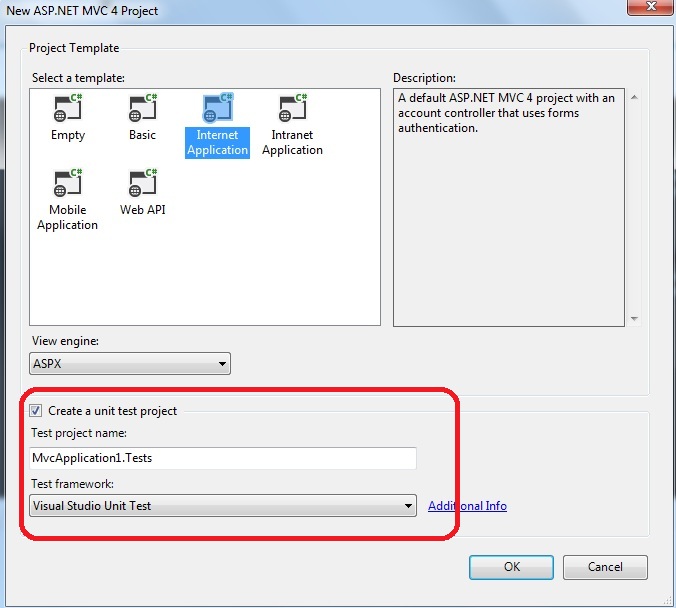Viewport: 676px width, 608px height.
Task: Choose the Web API template icon
Action: 143,183
